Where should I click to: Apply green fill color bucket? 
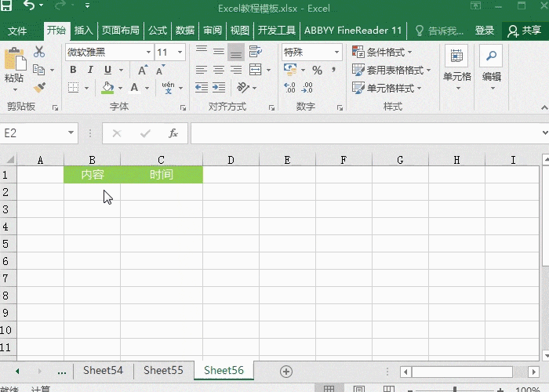pos(107,88)
